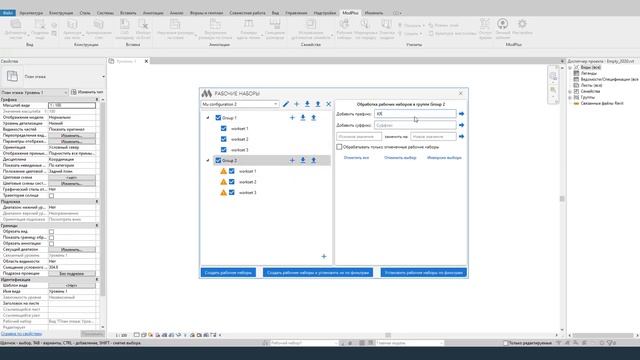Click the floor plan type icon in Properties

[12, 76]
